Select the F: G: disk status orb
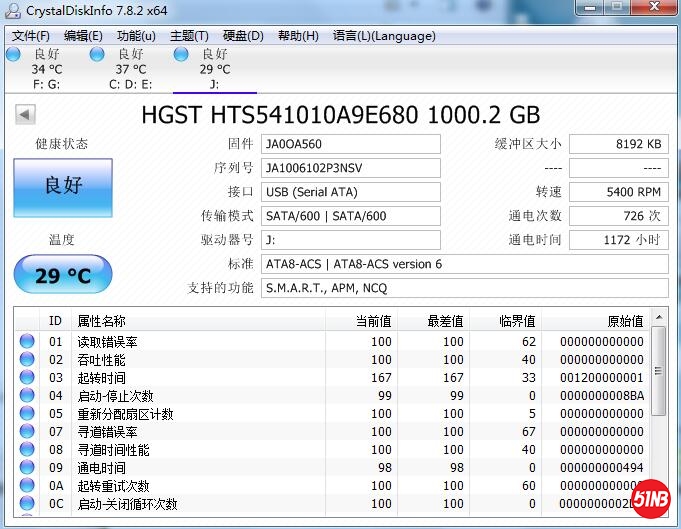The width and height of the screenshot is (681, 529). point(13,54)
